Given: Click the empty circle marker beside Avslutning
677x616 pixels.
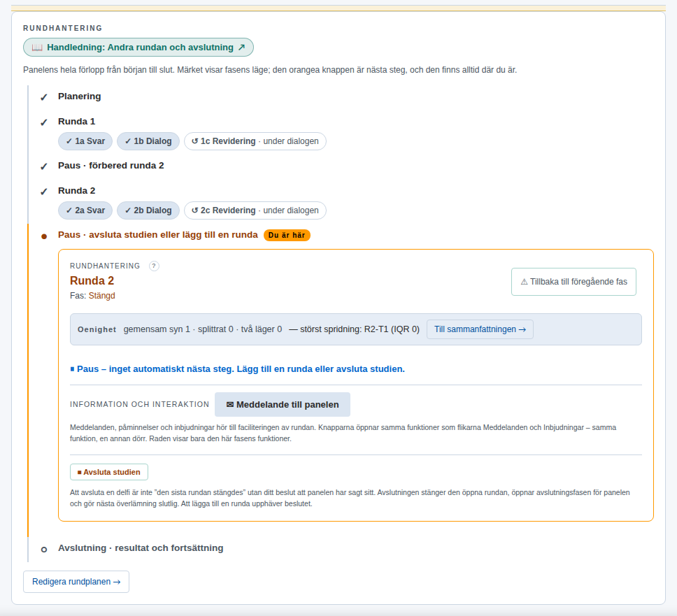Looking at the screenshot, I should tap(43, 550).
